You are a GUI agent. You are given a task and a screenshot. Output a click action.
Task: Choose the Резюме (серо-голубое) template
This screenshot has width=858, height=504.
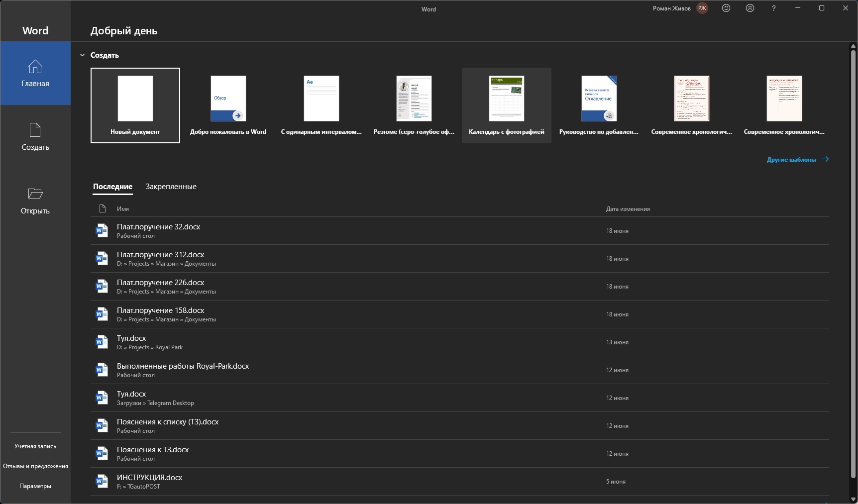pos(414,105)
